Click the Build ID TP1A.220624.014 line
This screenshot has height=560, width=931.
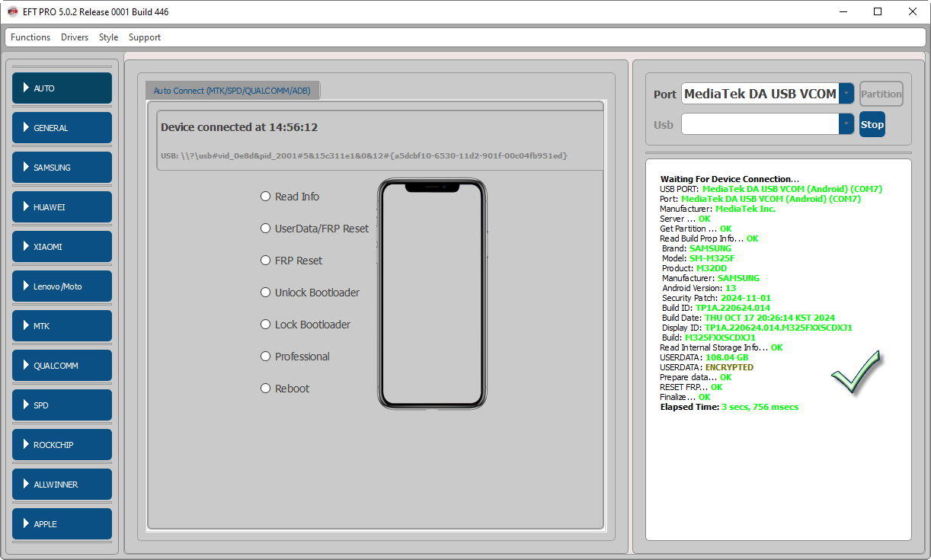716,308
